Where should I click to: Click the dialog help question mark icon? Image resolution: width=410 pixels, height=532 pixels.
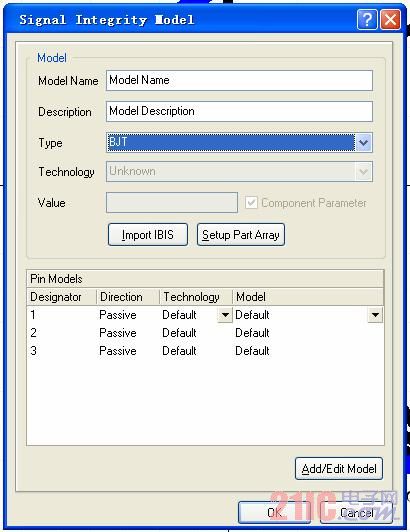(367, 19)
